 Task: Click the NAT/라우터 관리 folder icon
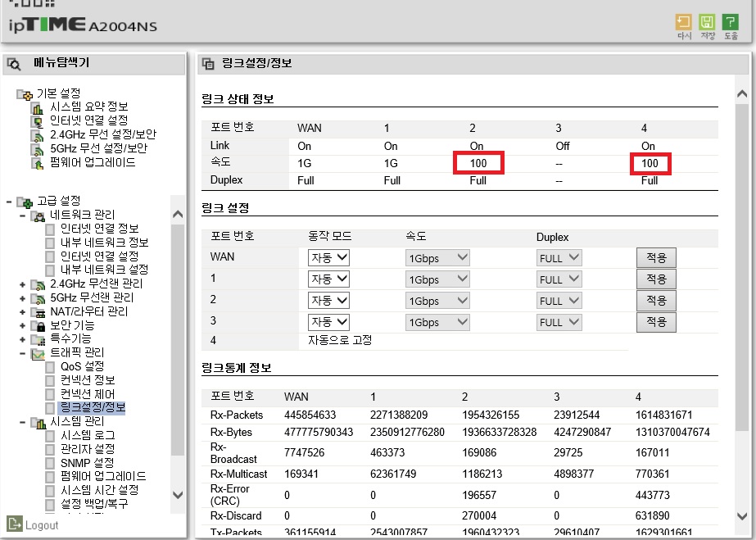[38, 312]
